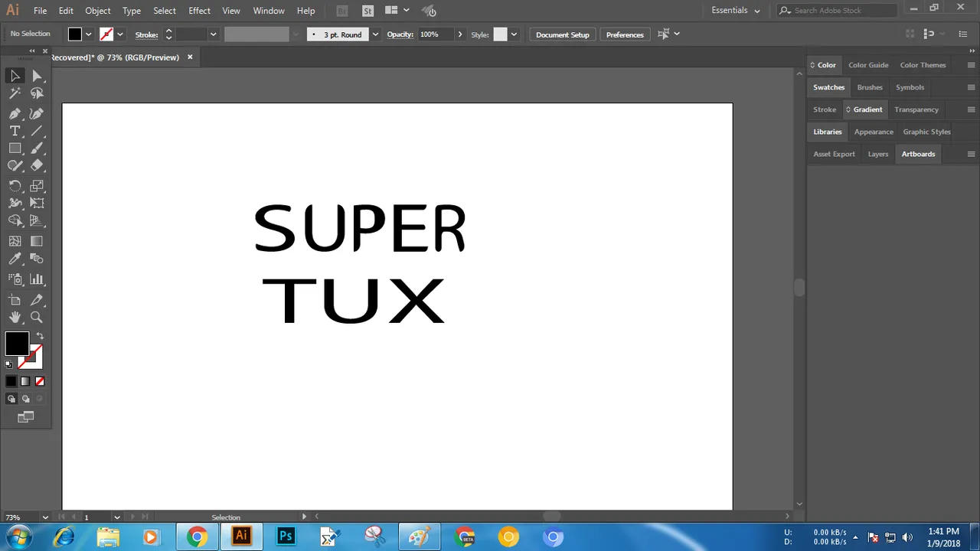Image resolution: width=980 pixels, height=551 pixels.
Task: Open the 3 pt. Round brush dropdown
Action: tap(375, 34)
